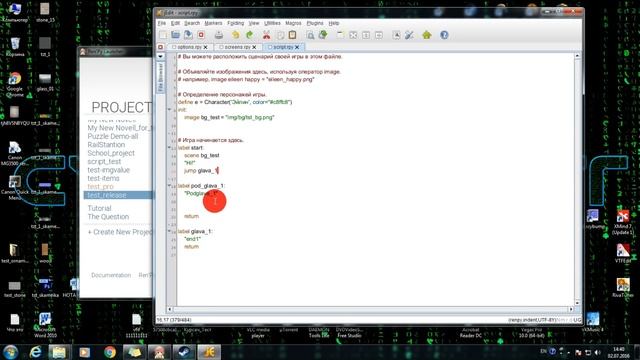Image resolution: width=640 pixels, height=360 pixels.
Task: Close the options.rpy tab
Action: pos(206,47)
